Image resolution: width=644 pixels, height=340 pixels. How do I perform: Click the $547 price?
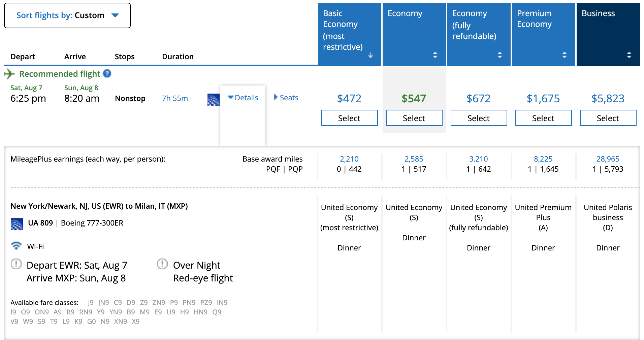[x=414, y=99]
